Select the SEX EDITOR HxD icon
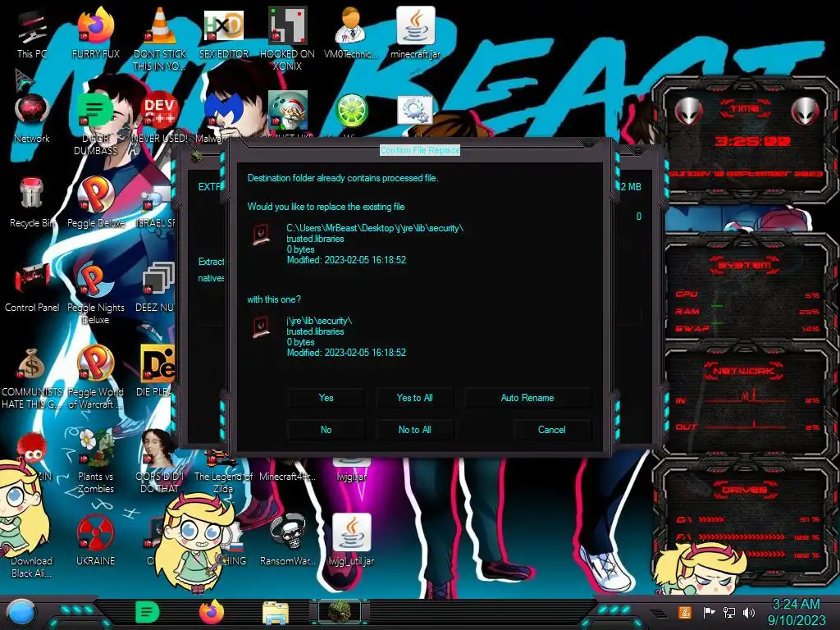Screen dimensions: 840x630 tap(224, 33)
